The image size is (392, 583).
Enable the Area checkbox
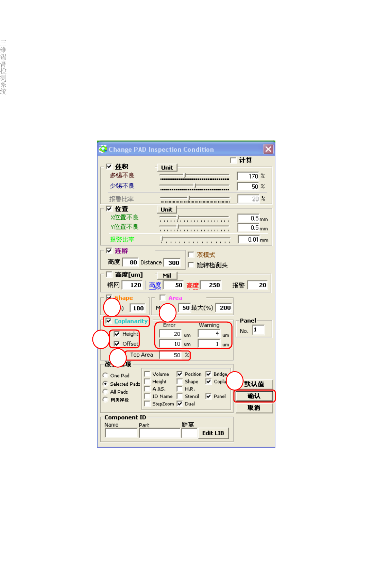(163, 297)
